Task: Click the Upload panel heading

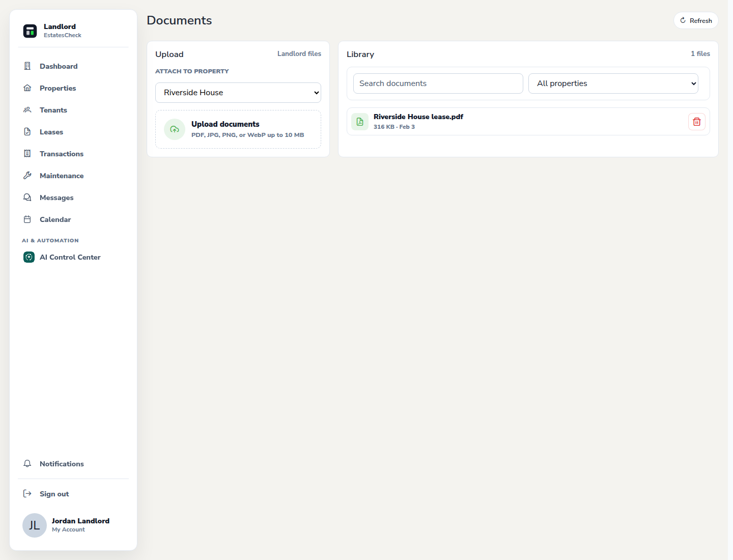Action: coord(170,54)
